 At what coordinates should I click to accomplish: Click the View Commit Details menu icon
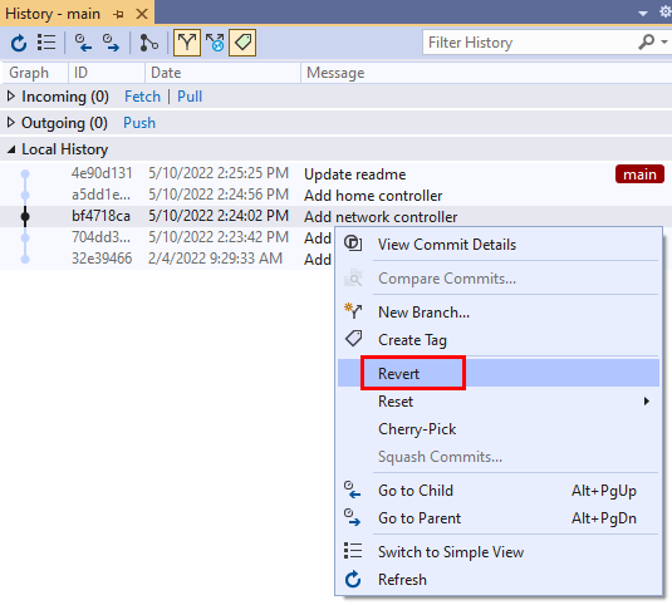(353, 243)
